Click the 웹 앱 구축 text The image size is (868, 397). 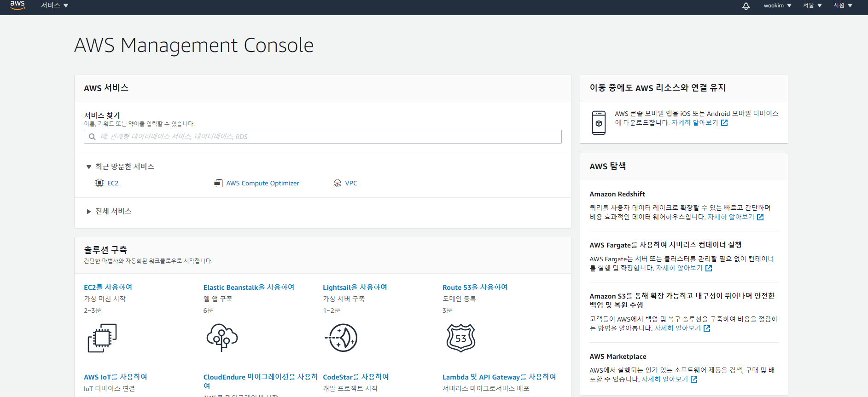[218, 299]
